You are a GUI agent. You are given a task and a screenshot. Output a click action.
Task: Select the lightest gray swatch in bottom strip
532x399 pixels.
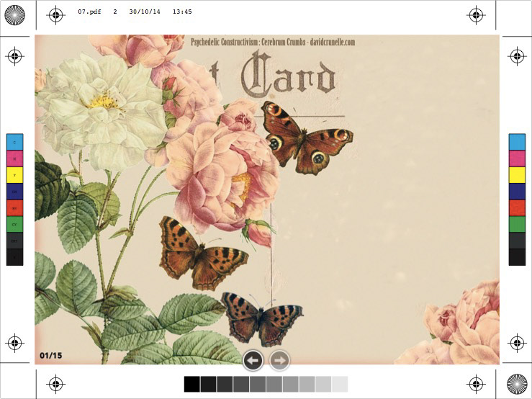[340, 384]
